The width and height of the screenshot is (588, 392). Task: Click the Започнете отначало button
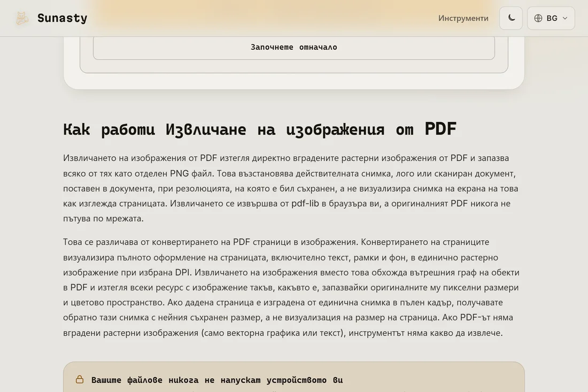(x=293, y=47)
